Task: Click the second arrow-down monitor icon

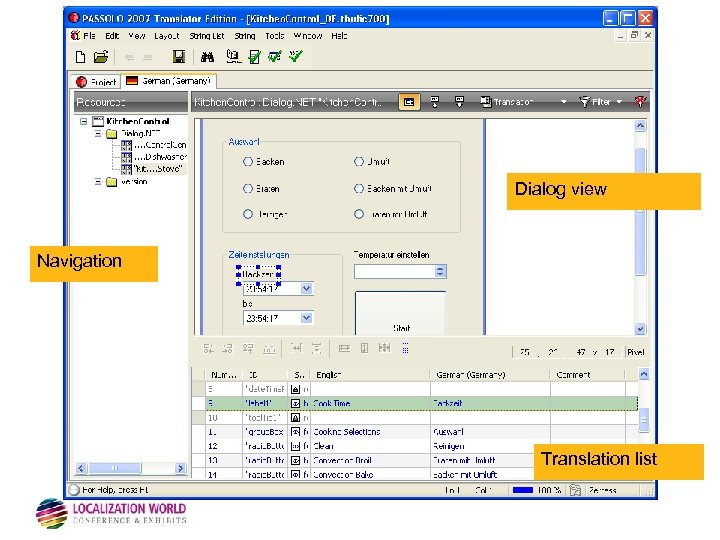Action: tap(459, 102)
